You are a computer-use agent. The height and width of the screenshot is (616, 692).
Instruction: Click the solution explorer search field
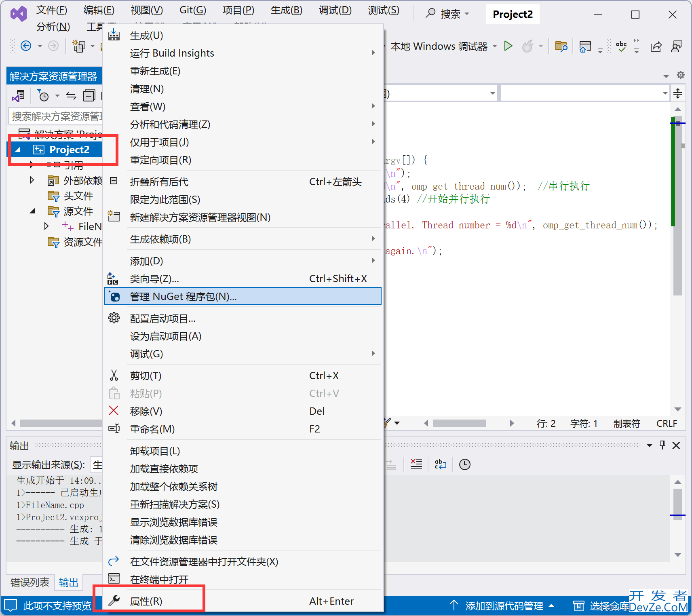coord(55,116)
